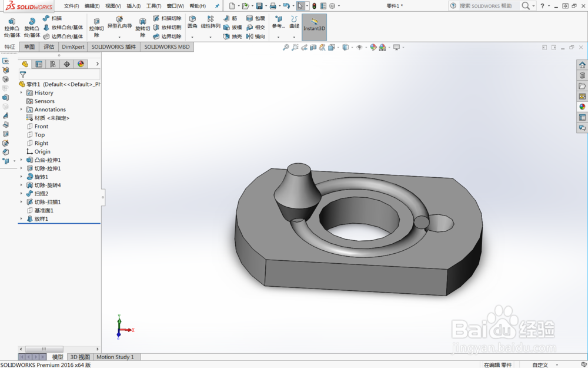
Task: Switch to the SOLIDWORKS MBD tab
Action: [x=167, y=47]
